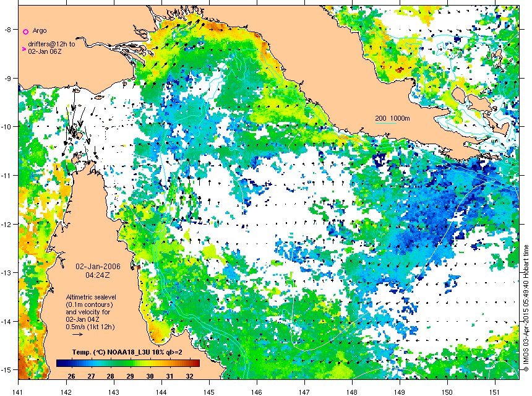Click longitude axis label 142
Image resolution: width=532 pixels, height=396 pixels.
(66, 392)
